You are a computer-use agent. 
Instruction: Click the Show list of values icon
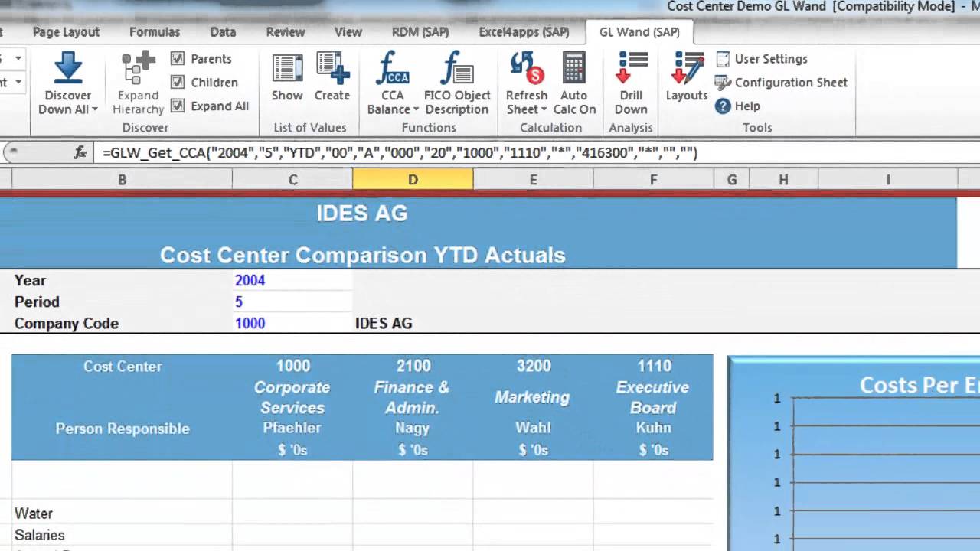pos(287,67)
